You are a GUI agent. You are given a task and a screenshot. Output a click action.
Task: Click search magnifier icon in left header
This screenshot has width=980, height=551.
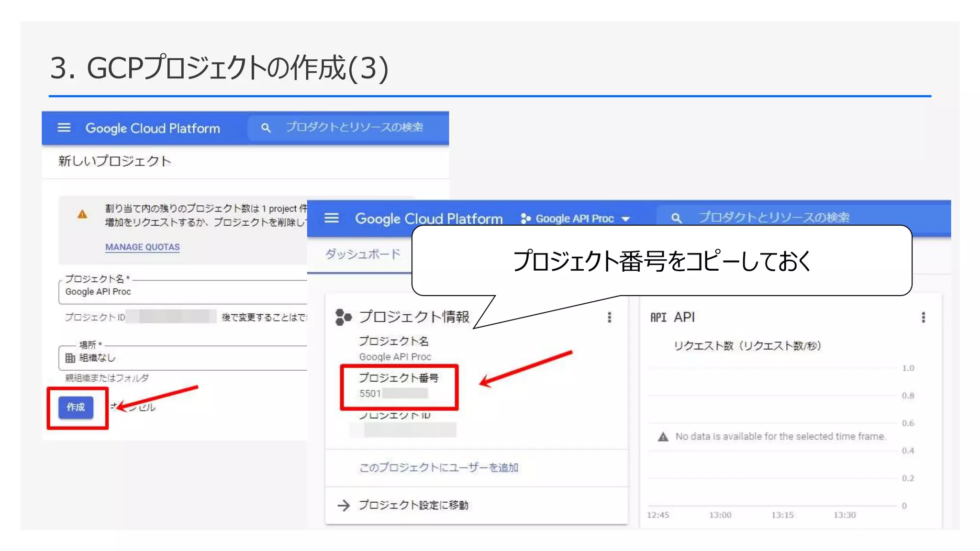[266, 128]
